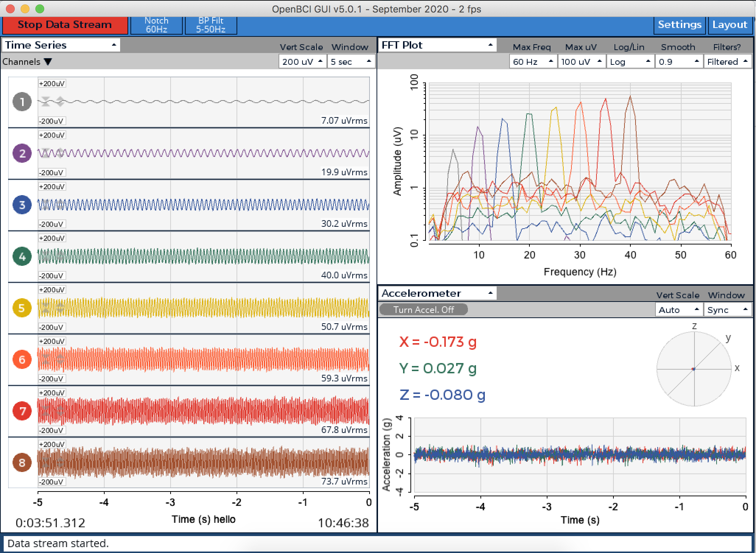
Task: Turn the accelerometer off
Action: (x=423, y=310)
